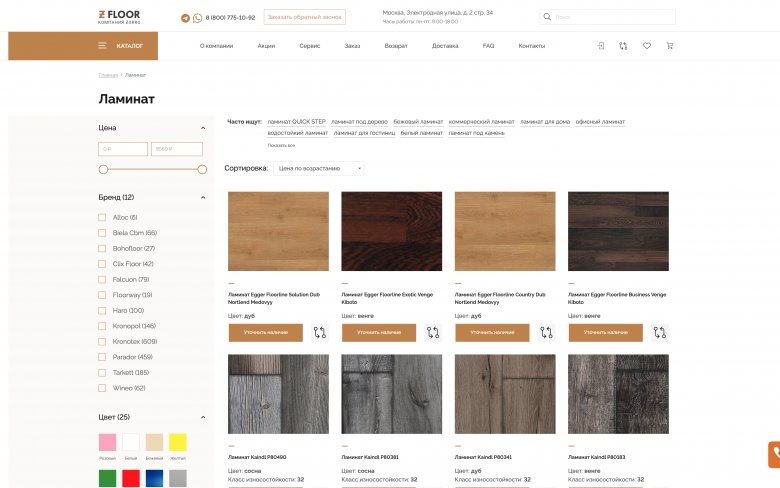Open the WhatsApp contact icon

(197, 18)
